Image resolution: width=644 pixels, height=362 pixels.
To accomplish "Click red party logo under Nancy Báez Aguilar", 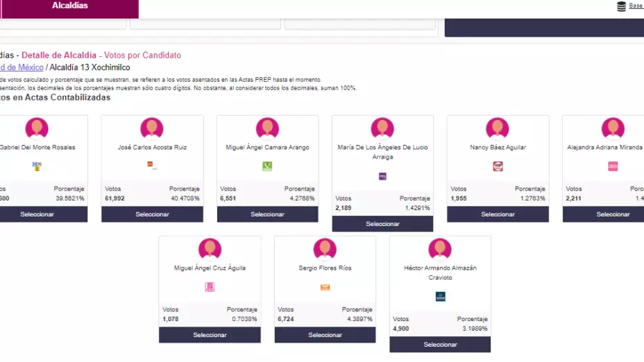I will [x=498, y=166].
